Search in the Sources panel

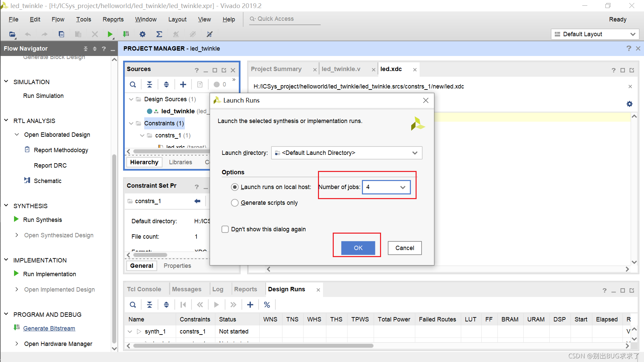[133, 84]
